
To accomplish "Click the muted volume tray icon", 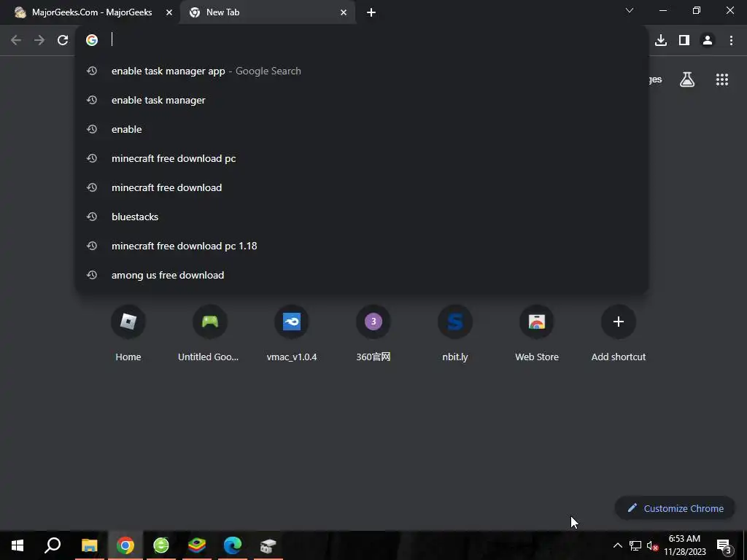I will 652,545.
